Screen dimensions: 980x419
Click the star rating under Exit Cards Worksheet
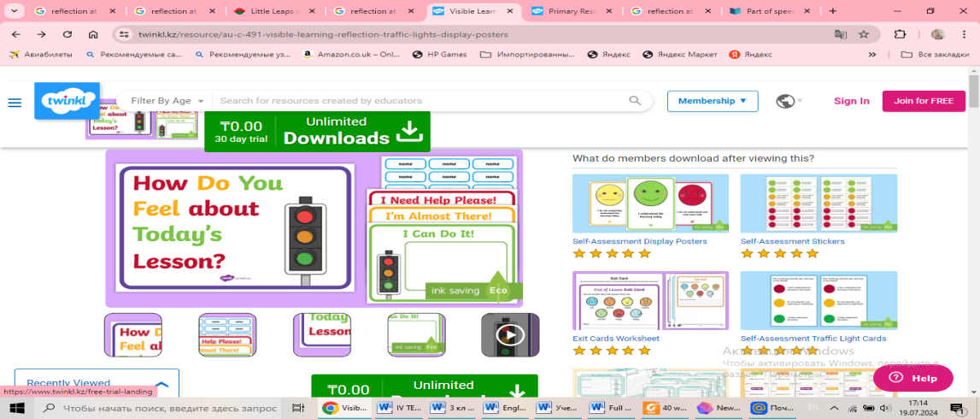click(x=612, y=351)
